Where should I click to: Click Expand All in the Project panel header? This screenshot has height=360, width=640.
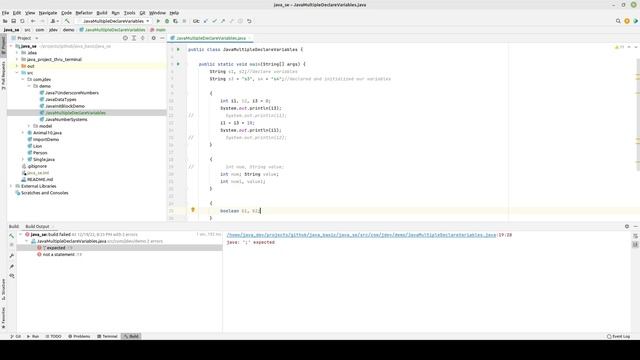click(x=134, y=38)
